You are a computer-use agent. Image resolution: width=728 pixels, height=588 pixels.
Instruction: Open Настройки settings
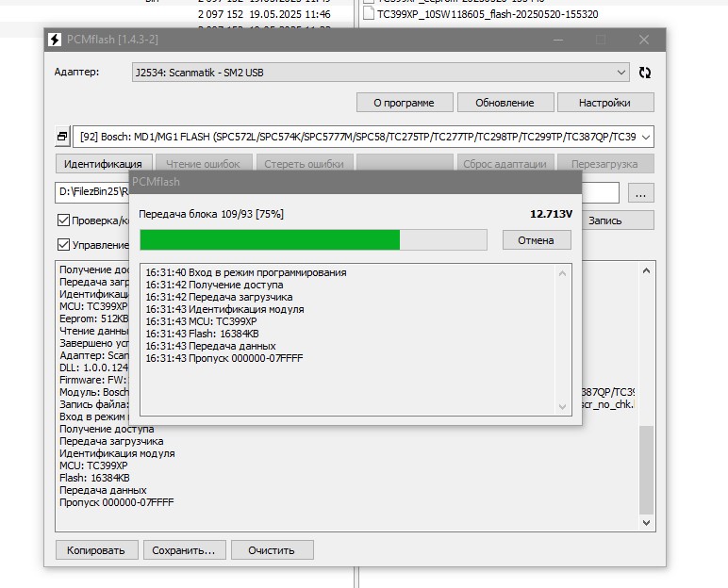605,103
